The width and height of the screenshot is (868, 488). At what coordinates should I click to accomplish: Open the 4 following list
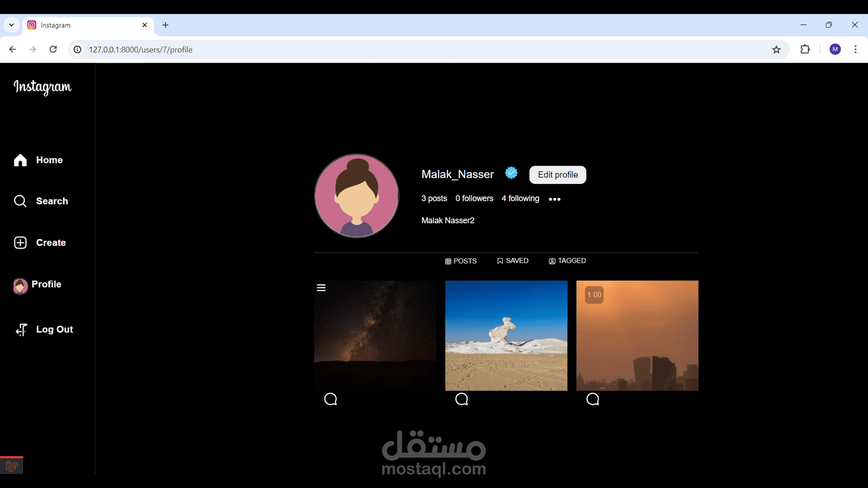click(520, 198)
